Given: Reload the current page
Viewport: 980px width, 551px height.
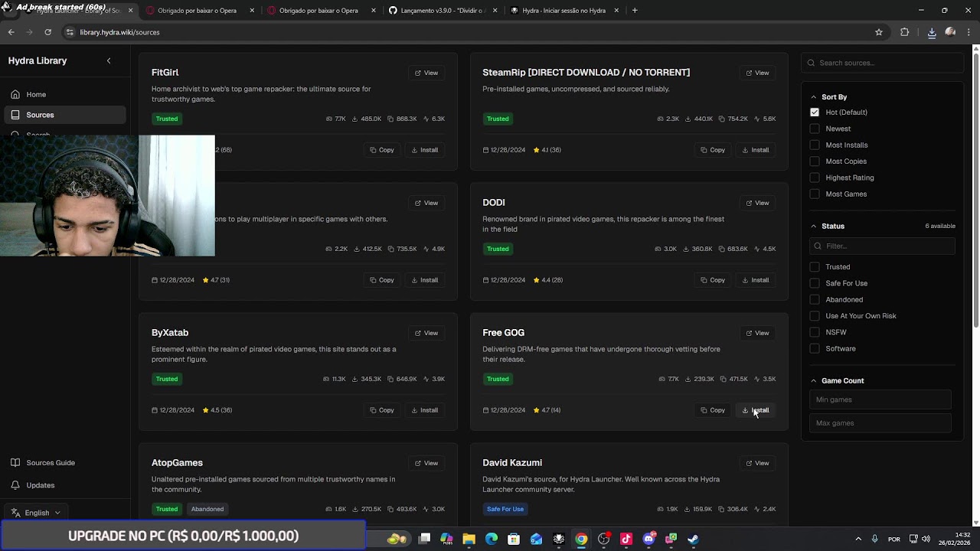Looking at the screenshot, I should 47,32.
